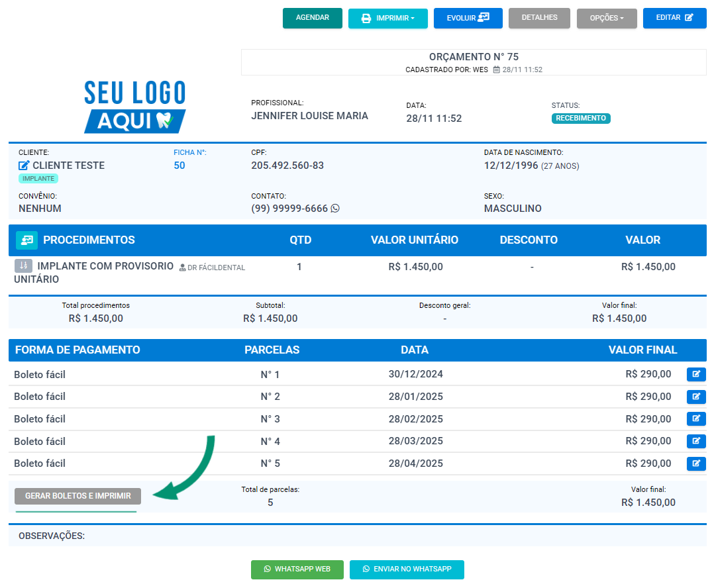
Task: Click the PARCELAS column header
Action: [272, 350]
